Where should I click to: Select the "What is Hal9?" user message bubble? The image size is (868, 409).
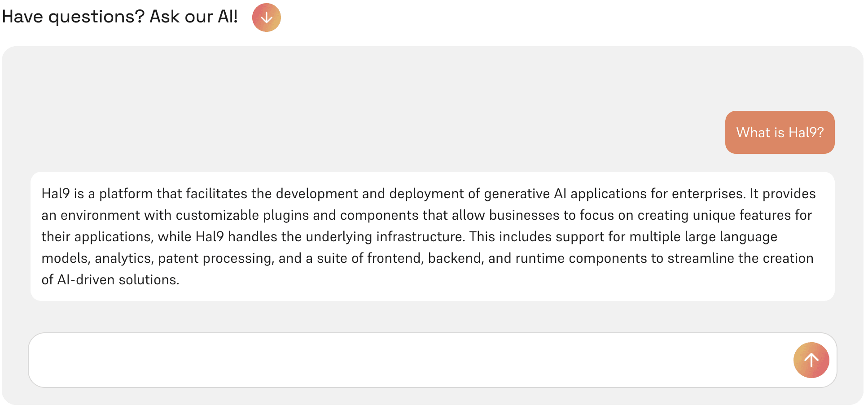[780, 132]
